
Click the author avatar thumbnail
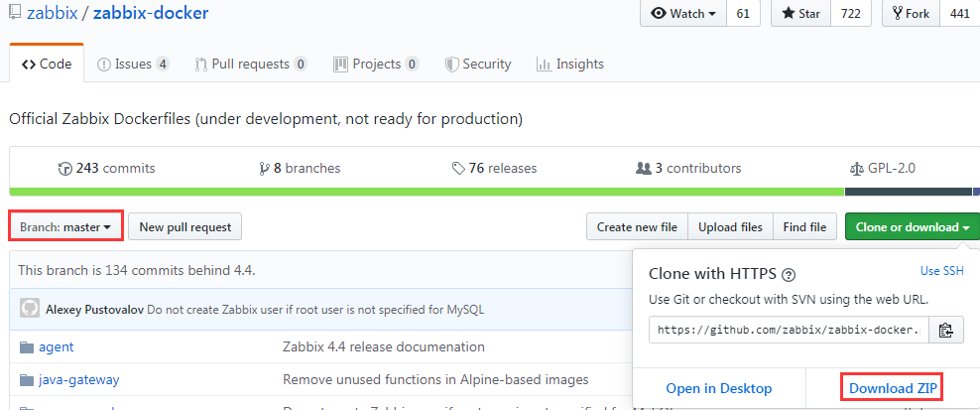[x=30, y=309]
